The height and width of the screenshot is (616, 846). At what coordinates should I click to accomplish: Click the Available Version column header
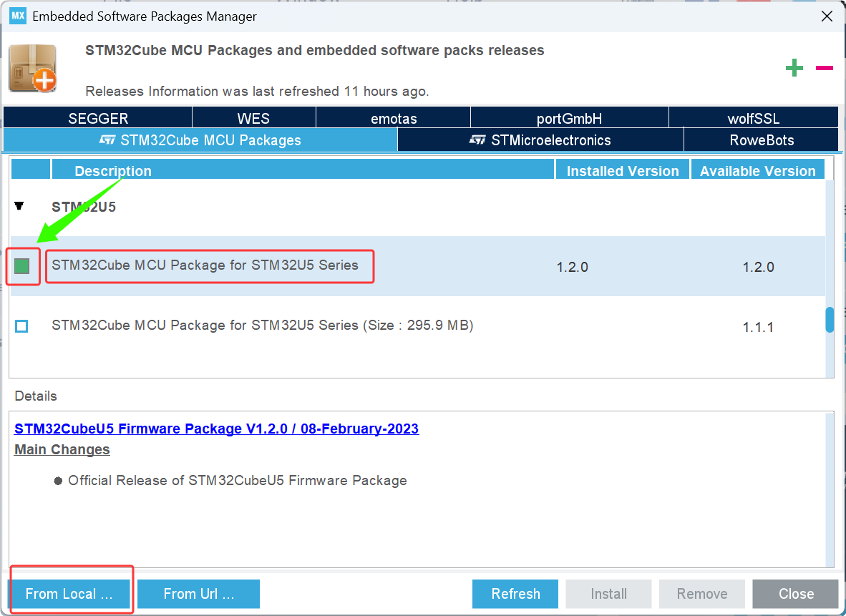757,170
